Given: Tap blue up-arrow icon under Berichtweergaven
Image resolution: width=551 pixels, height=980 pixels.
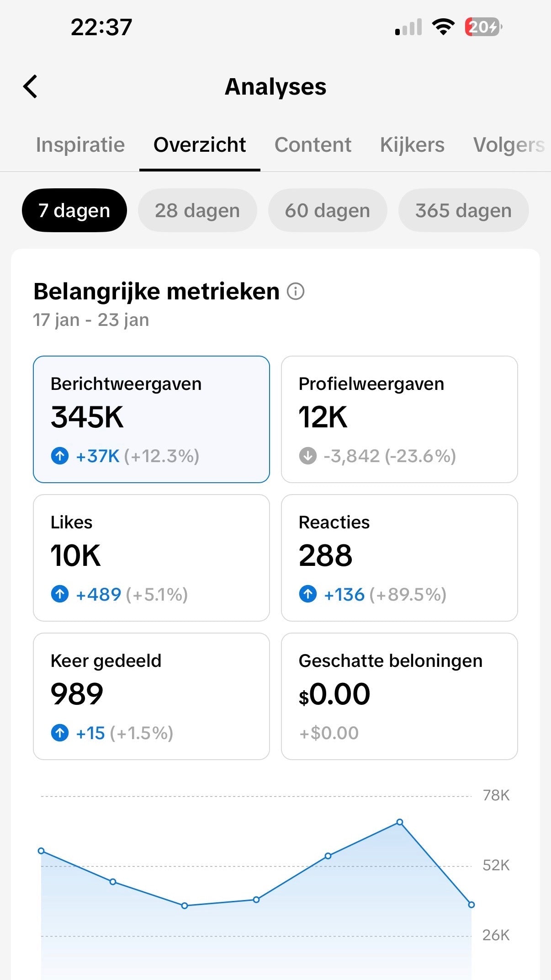Looking at the screenshot, I should coord(60,456).
